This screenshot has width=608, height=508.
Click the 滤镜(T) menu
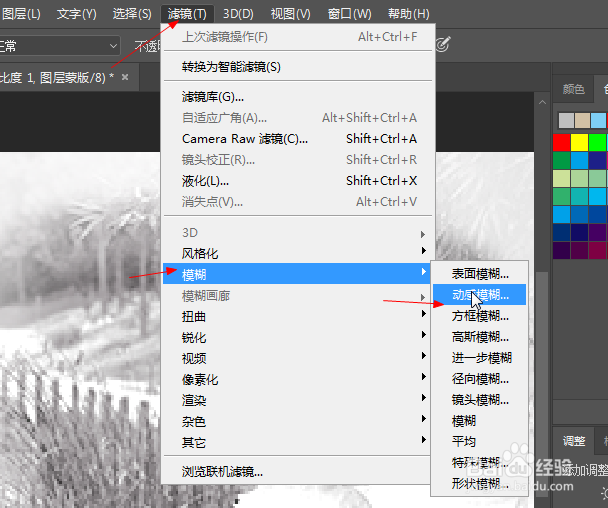click(187, 14)
